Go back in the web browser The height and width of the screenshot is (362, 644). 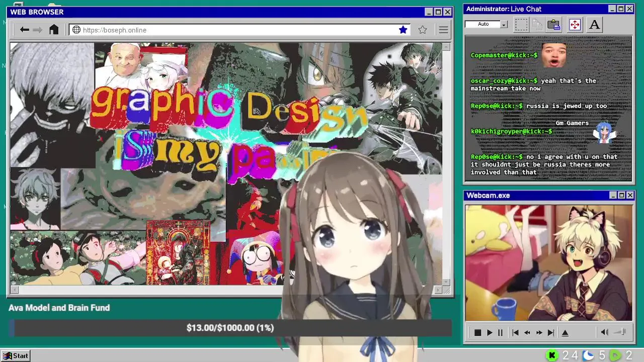click(24, 30)
